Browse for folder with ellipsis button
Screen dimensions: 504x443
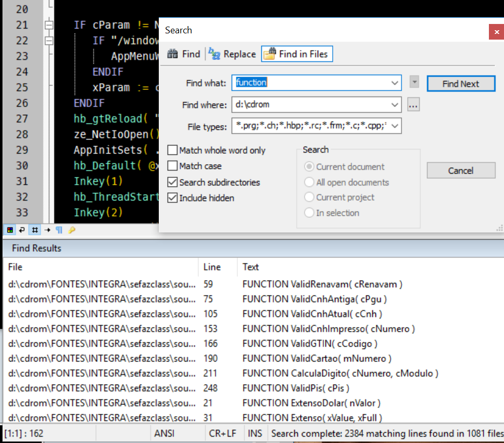(x=413, y=105)
